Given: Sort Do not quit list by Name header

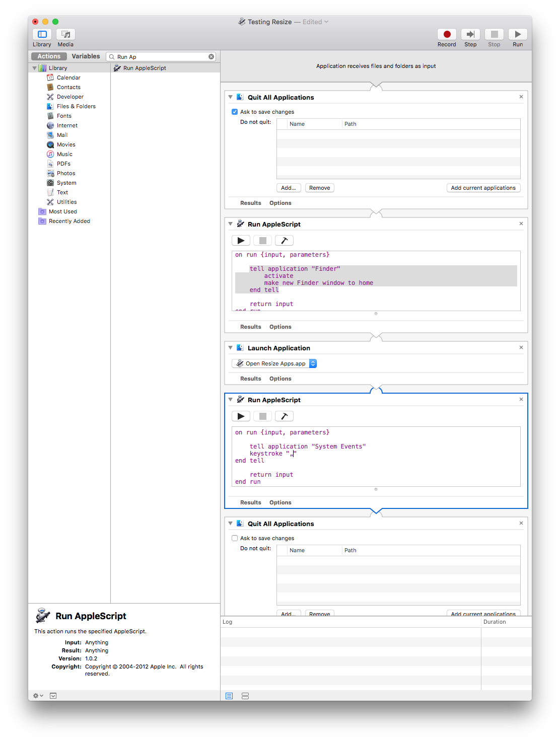Looking at the screenshot, I should (314, 124).
